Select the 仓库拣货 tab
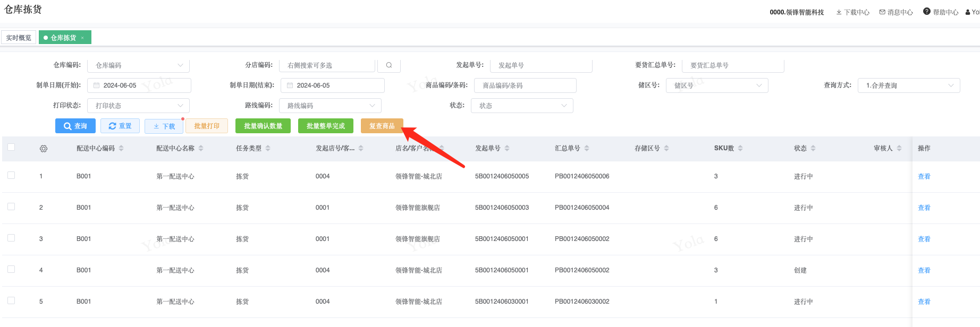This screenshot has width=980, height=327. 63,38
